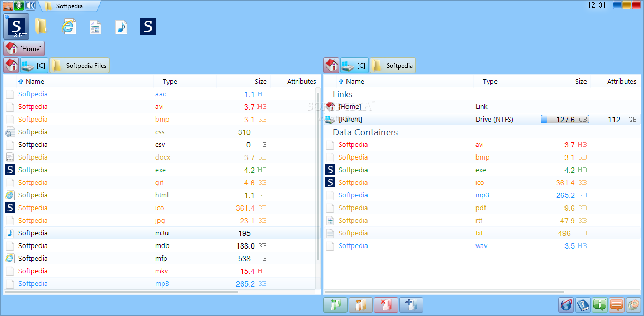Select Softpedia Files in the left breadcrumb
Image resolution: width=644 pixels, height=316 pixels.
[80, 66]
